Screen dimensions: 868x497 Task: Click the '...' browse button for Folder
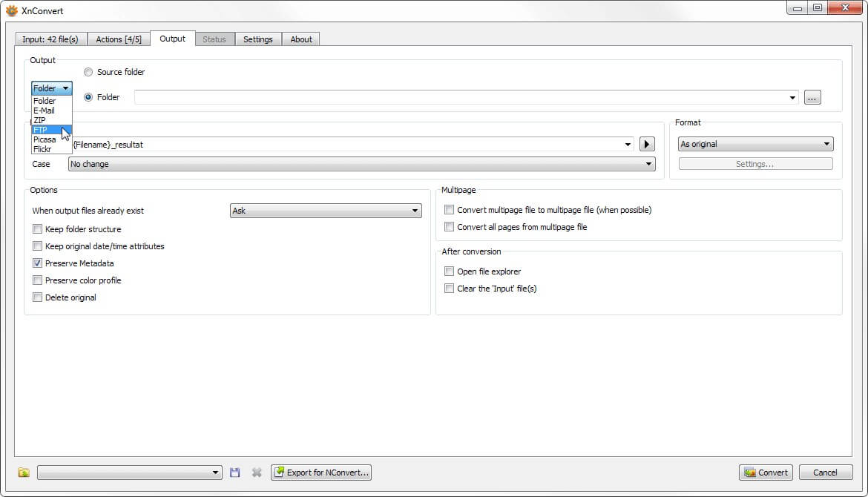(812, 96)
